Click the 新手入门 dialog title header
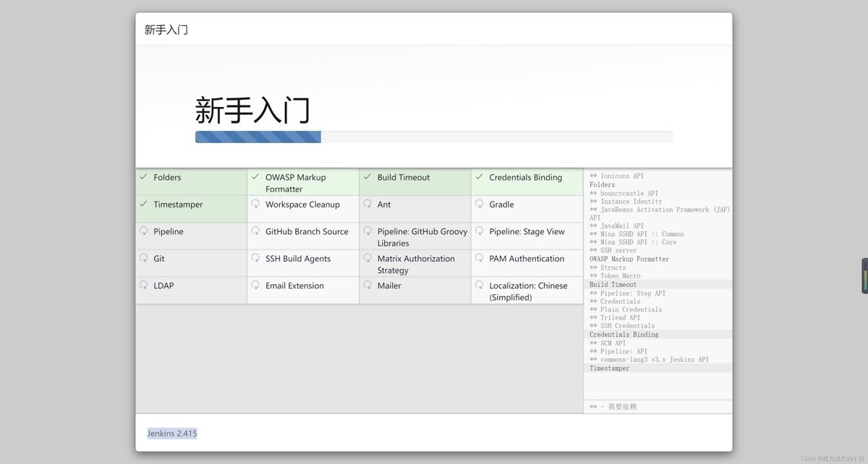 pyautogui.click(x=166, y=30)
